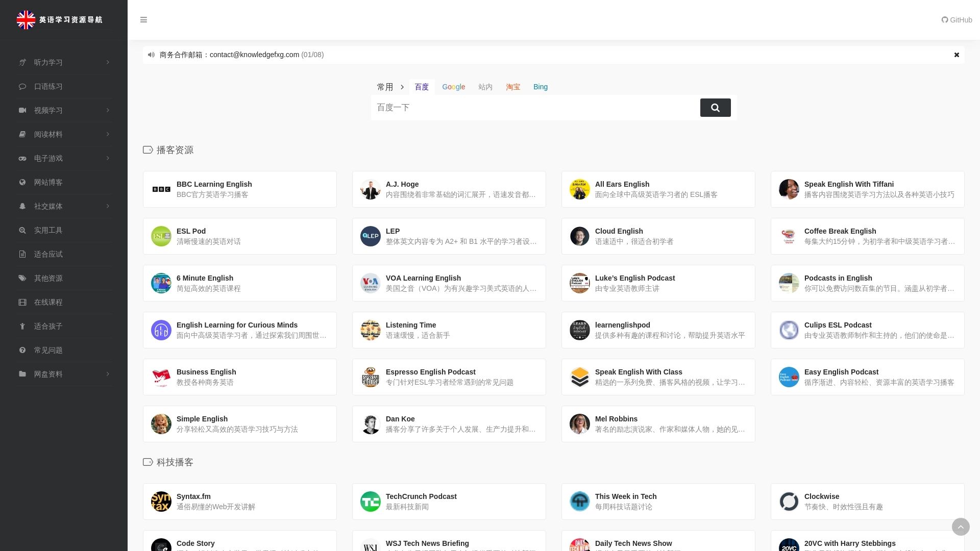The height and width of the screenshot is (551, 980).
Task: Click the 视频学习 camera icon
Action: 22,110
